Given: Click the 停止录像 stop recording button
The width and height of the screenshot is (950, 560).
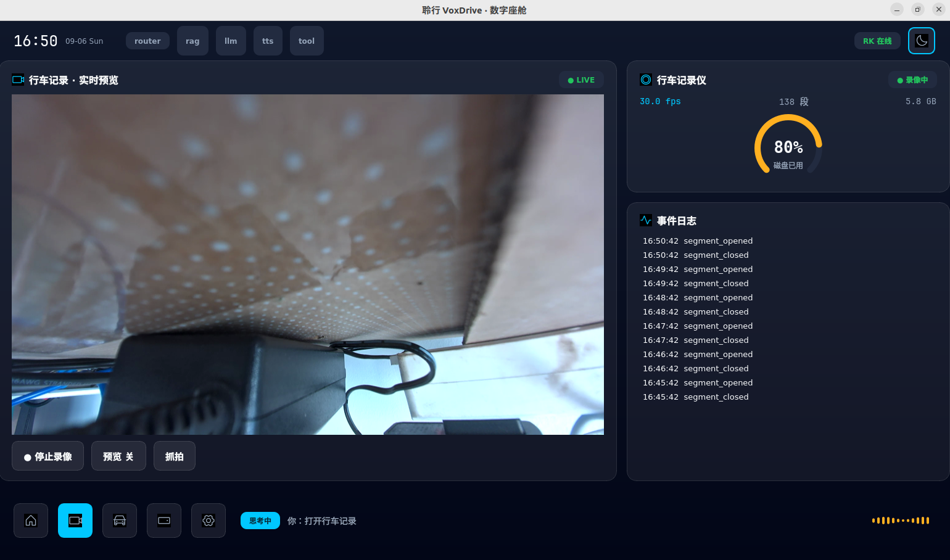Looking at the screenshot, I should click(48, 456).
